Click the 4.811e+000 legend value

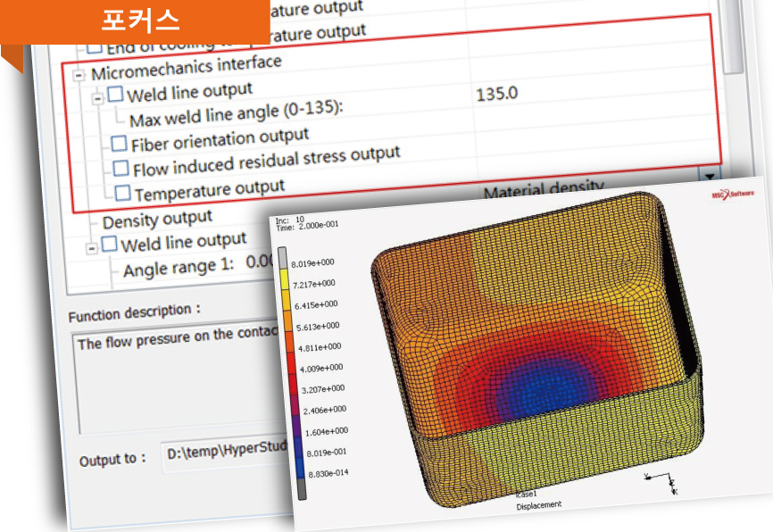pos(320,347)
